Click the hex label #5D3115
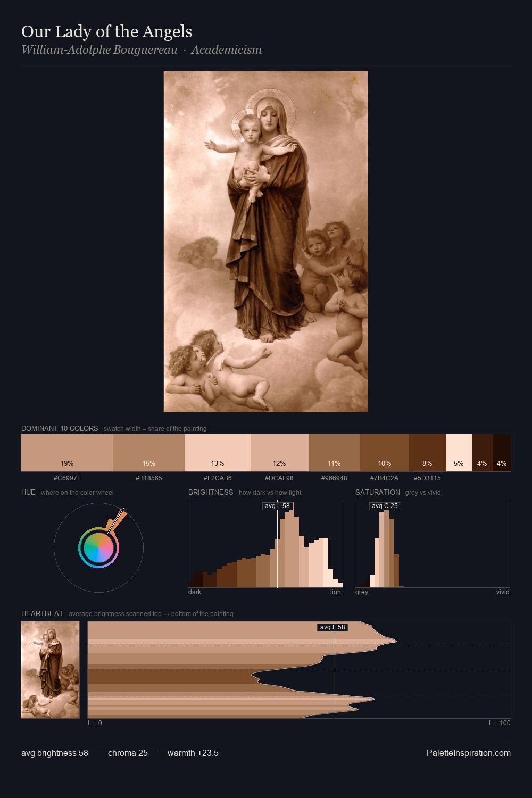This screenshot has height=798, width=532. [427, 478]
